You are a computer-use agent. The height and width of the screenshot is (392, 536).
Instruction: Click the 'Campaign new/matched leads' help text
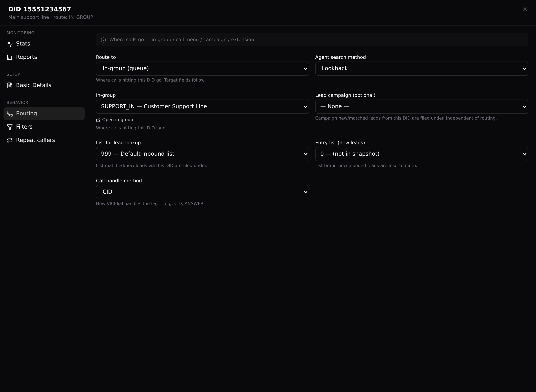[406, 118]
